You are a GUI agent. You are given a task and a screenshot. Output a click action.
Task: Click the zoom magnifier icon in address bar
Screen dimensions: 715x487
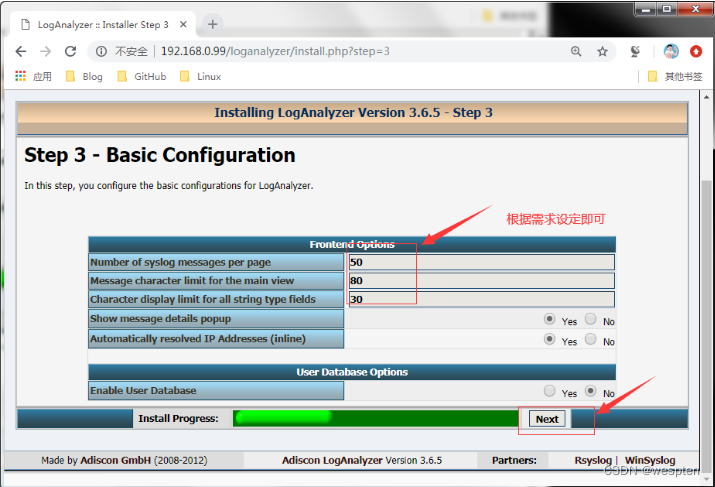click(x=576, y=52)
